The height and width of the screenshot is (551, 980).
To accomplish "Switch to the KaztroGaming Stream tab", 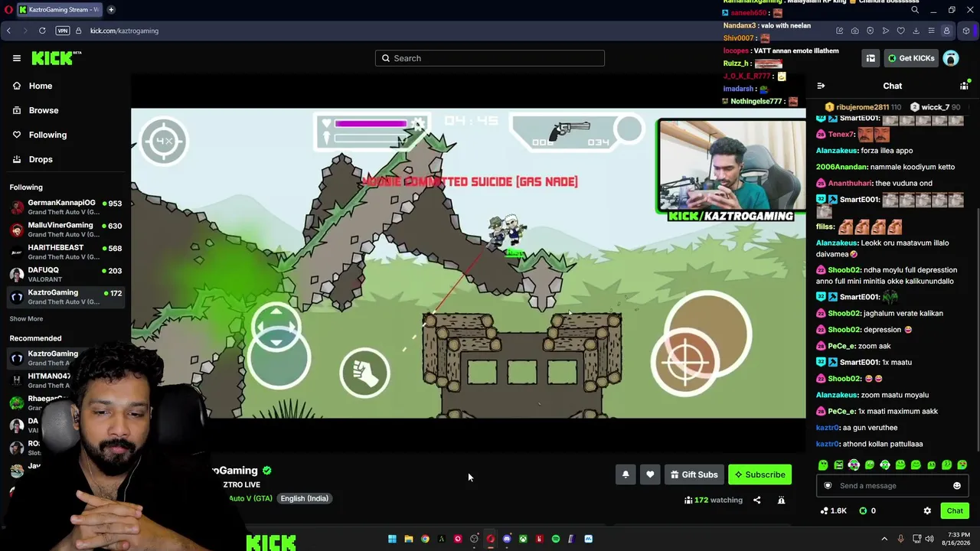I will point(59,10).
